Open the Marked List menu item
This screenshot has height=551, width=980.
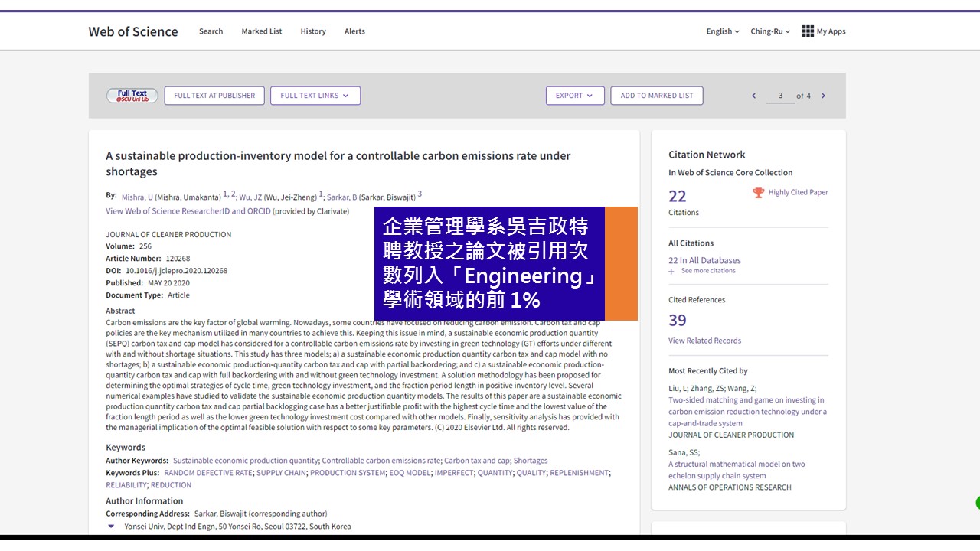[x=261, y=31]
